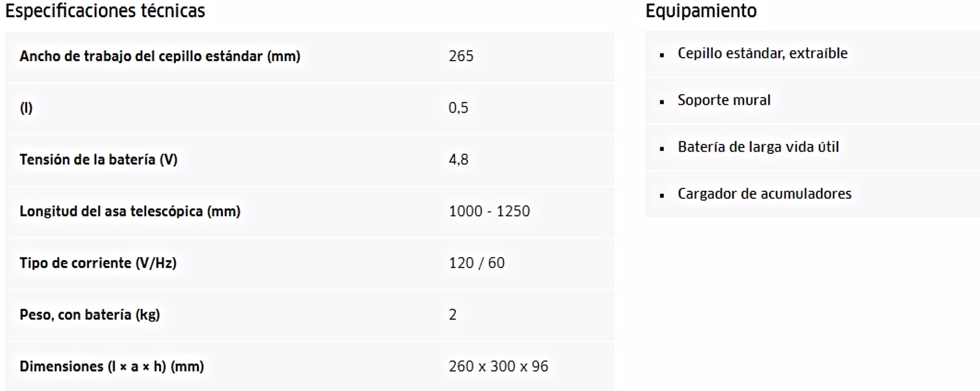Image resolution: width=980 pixels, height=391 pixels.
Task: Select the Peso, con batería (kg) label
Action: tap(89, 315)
